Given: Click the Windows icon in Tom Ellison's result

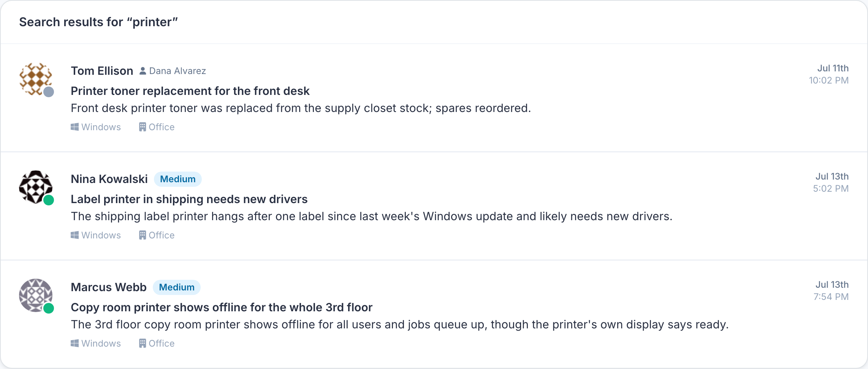Looking at the screenshot, I should [74, 127].
